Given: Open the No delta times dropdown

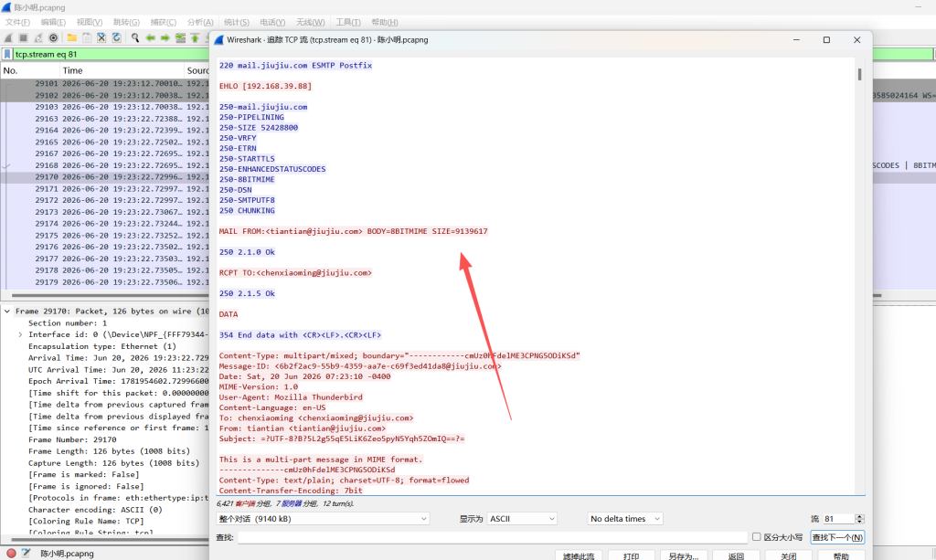Looking at the screenshot, I should [x=625, y=519].
